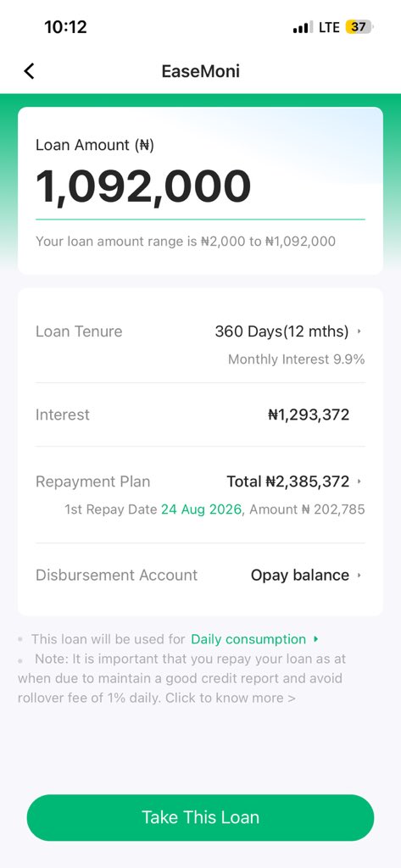Open the Loan Tenure arrow next to 360 Days
The image size is (401, 868).
[359, 331]
